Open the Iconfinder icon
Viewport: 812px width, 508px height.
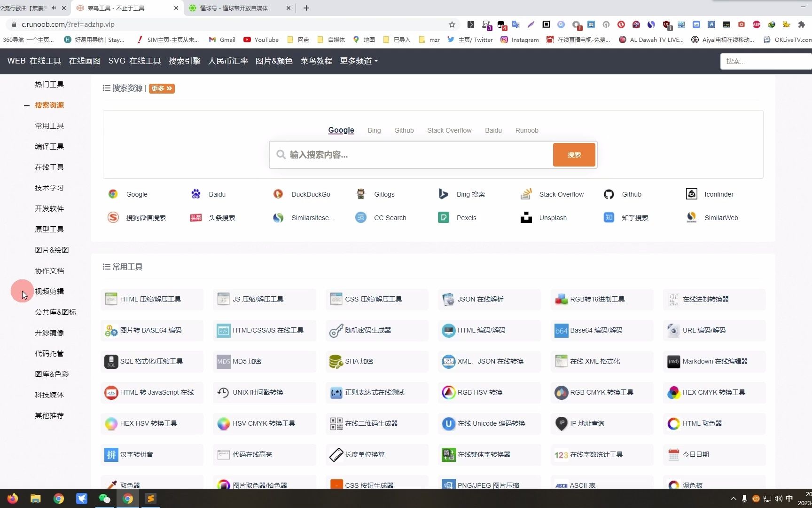pyautogui.click(x=691, y=194)
